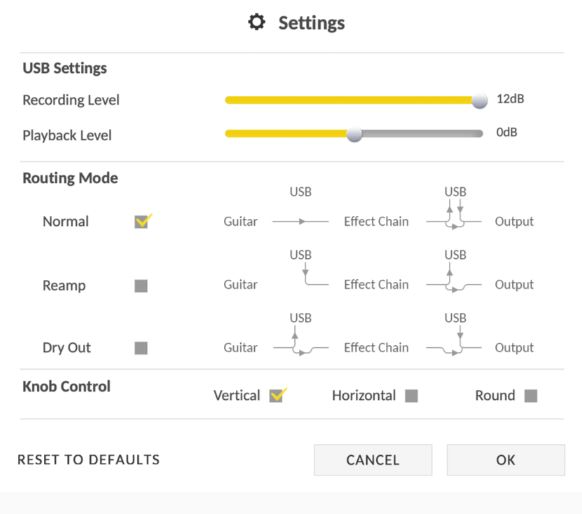Enable the Dry Out routing mode checkbox
This screenshot has width=582, height=514.
point(141,348)
